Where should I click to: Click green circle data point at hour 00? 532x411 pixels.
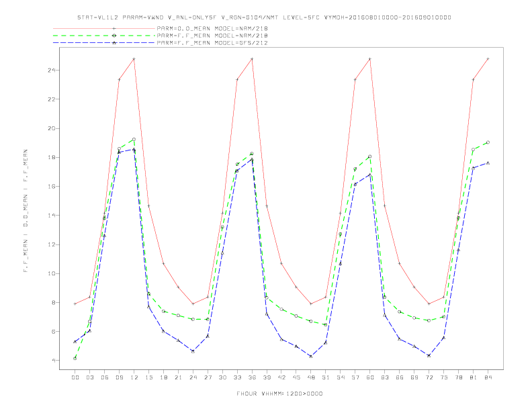(x=75, y=359)
